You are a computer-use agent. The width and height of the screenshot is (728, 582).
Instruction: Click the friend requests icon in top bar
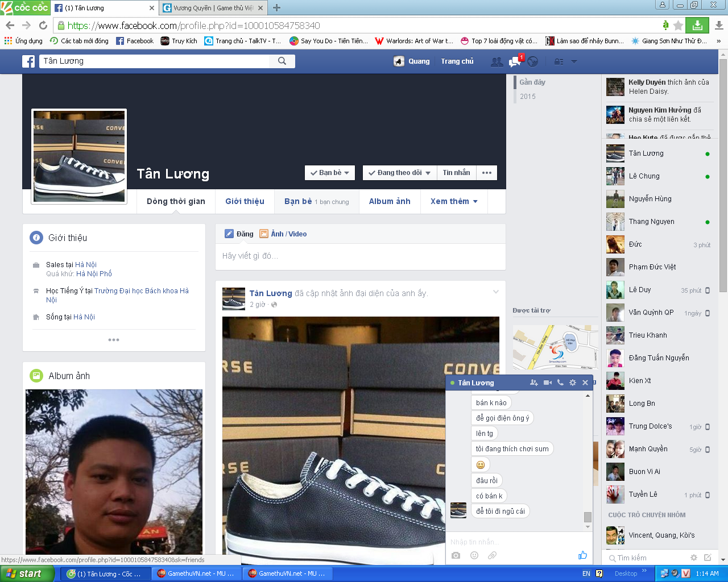(x=497, y=61)
